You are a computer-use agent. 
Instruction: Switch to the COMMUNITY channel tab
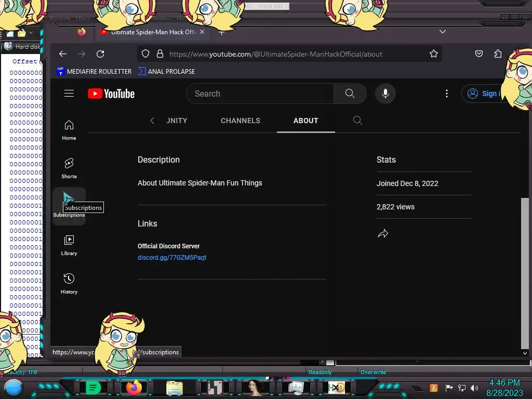[x=177, y=121]
